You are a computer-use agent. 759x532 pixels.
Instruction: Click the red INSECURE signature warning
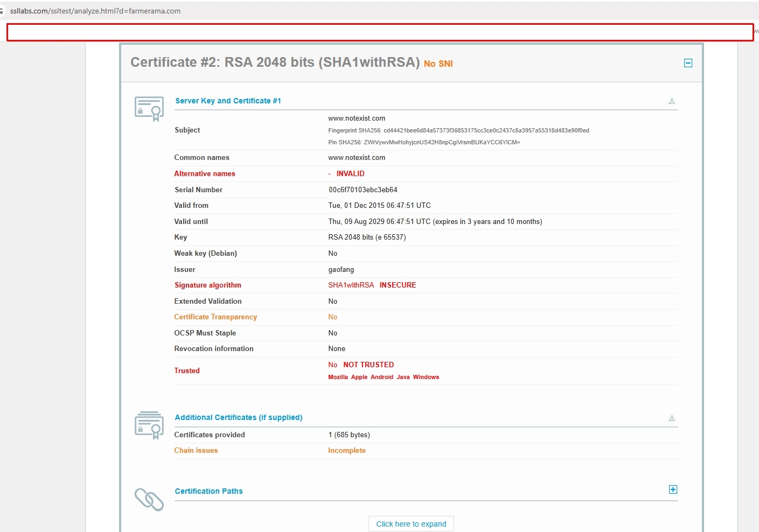pyautogui.click(x=398, y=285)
